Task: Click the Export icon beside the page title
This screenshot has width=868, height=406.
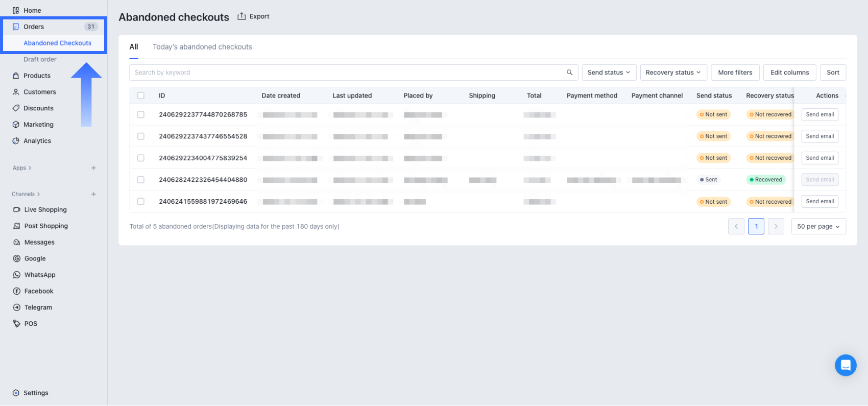Action: pos(242,16)
